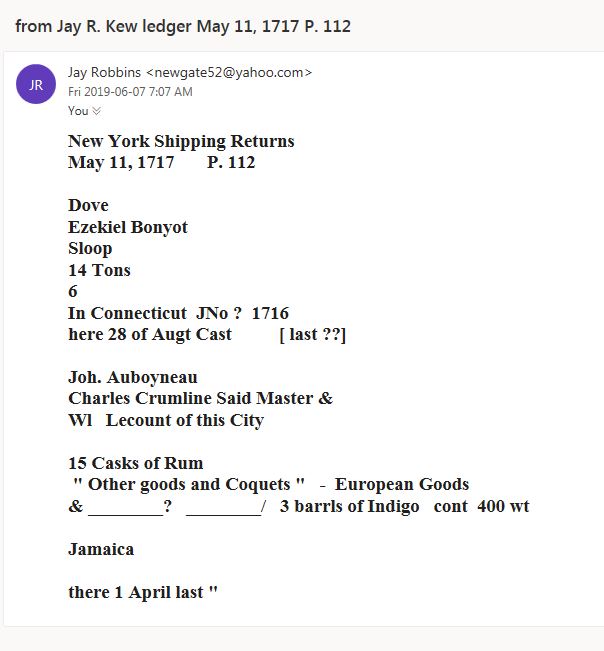
Task: Click the In Connecticut line of text
Action: (x=178, y=313)
